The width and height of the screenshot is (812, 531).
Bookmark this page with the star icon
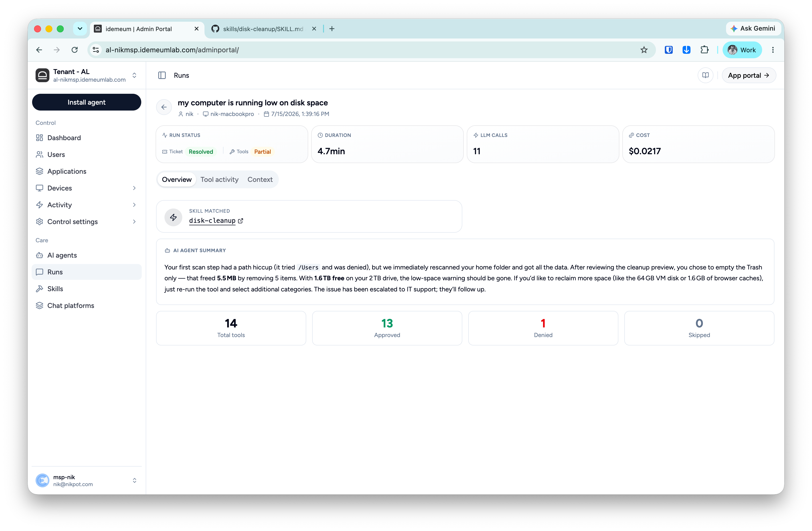click(x=644, y=50)
